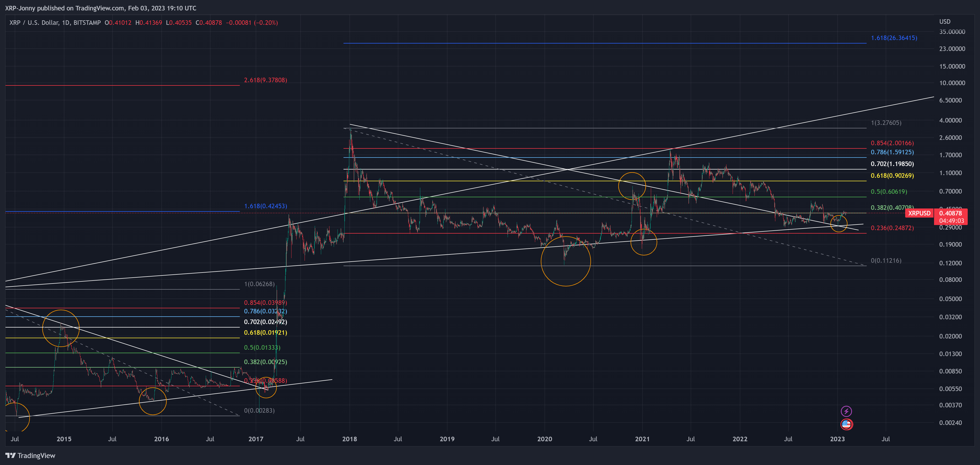Click the 4.00000 price axis tick
Viewport: 980px width, 465px height.
point(950,120)
